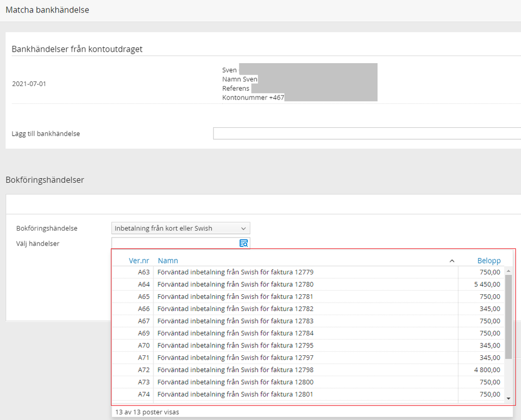
Task: Select row A66 for faktura 12782
Action: (x=235, y=309)
